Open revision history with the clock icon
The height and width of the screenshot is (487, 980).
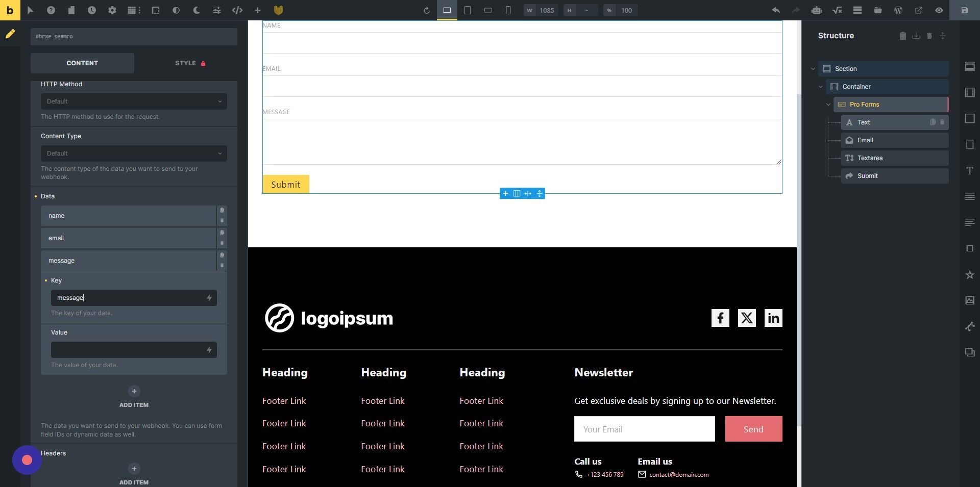coord(92,10)
